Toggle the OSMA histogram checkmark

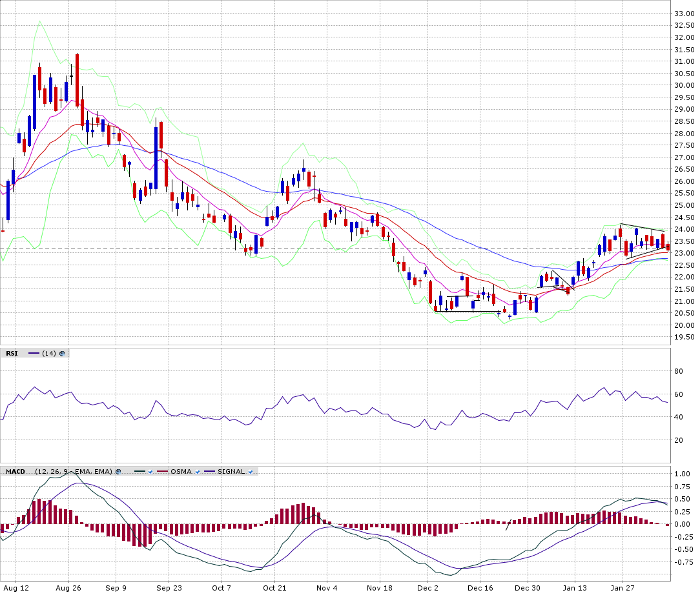coord(198,472)
